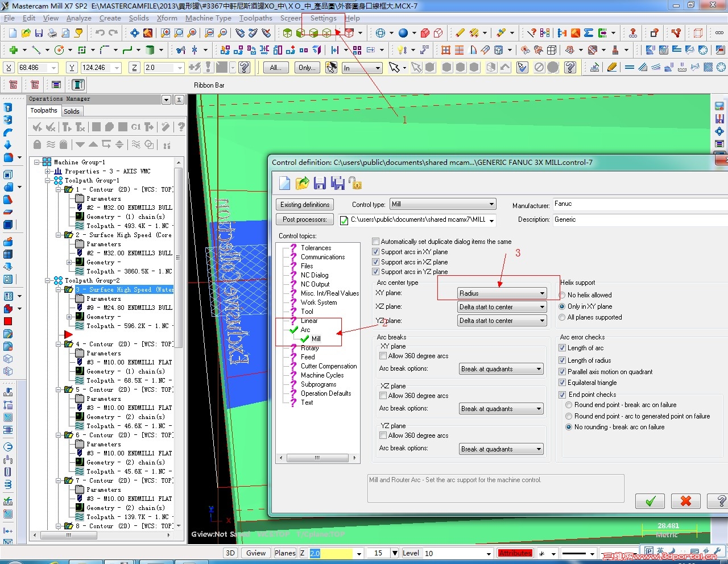
Task: Enable Automatically set duplicate dialog items checkbox
Action: [x=375, y=242]
